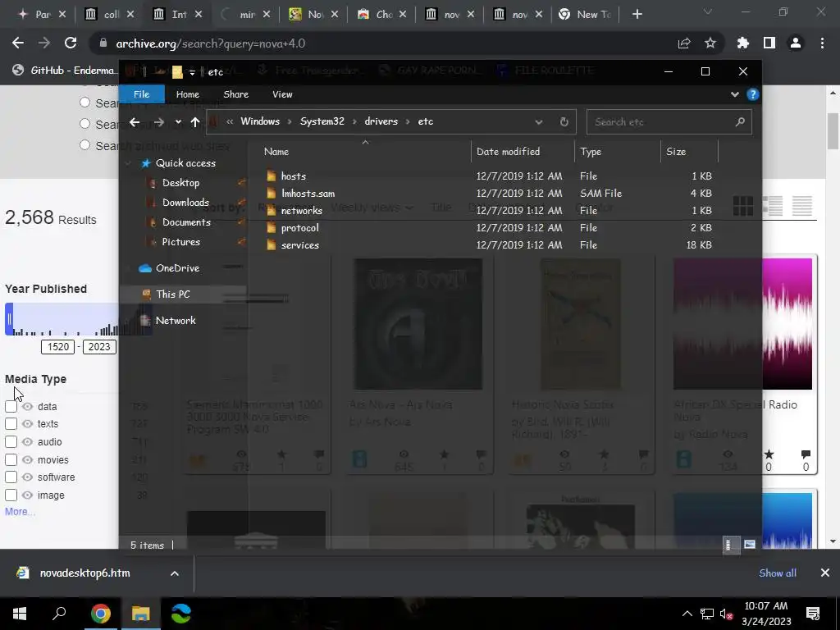Open novadesktop6.htm download
The width and height of the screenshot is (840, 630).
pyautogui.click(x=84, y=573)
